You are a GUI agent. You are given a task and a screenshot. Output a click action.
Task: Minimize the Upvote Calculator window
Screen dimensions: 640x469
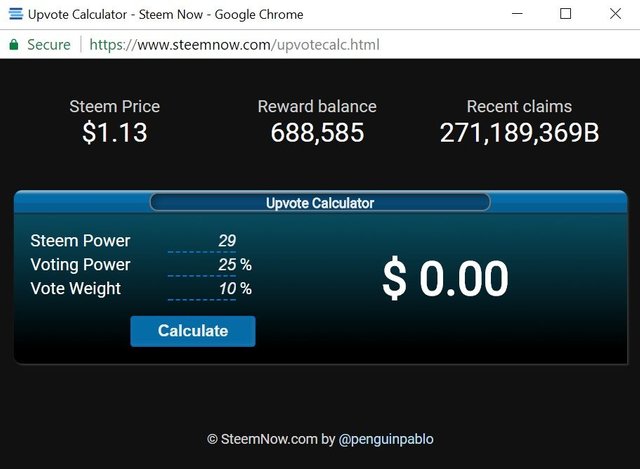[517, 15]
